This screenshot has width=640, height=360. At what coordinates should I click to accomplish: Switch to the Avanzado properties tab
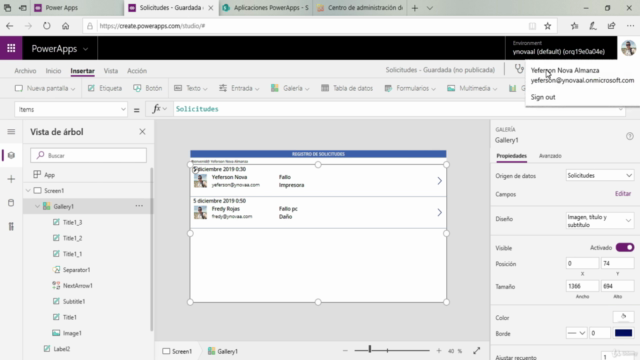point(550,156)
